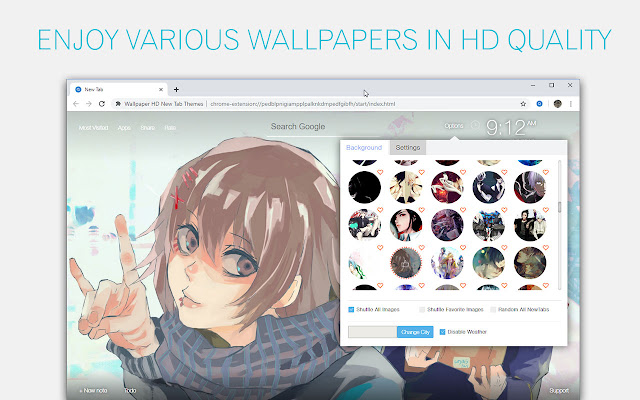Image resolution: width=640 pixels, height=400 pixels.
Task: Heart the teal dark-haired boy wallpaper
Action: point(504,247)
